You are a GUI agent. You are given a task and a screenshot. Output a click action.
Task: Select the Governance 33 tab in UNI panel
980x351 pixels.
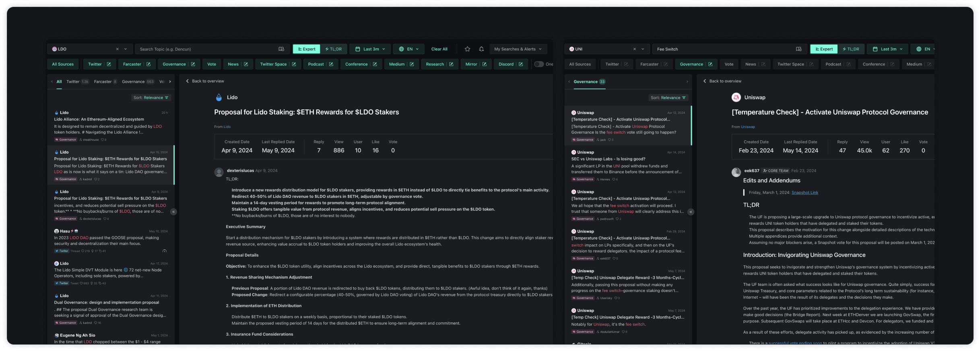pyautogui.click(x=589, y=82)
